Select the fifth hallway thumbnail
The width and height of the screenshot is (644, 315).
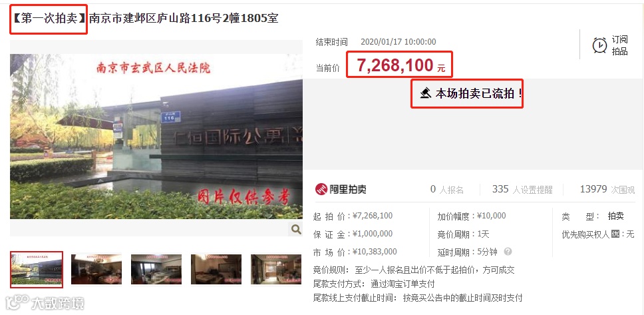(276, 269)
